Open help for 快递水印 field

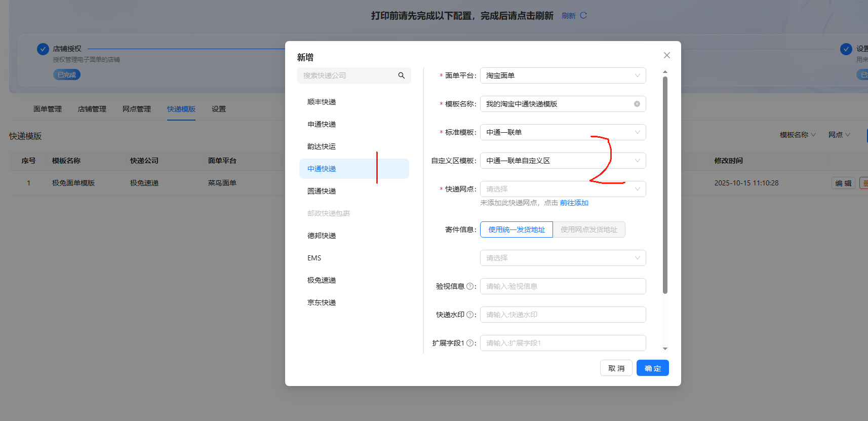coord(469,315)
